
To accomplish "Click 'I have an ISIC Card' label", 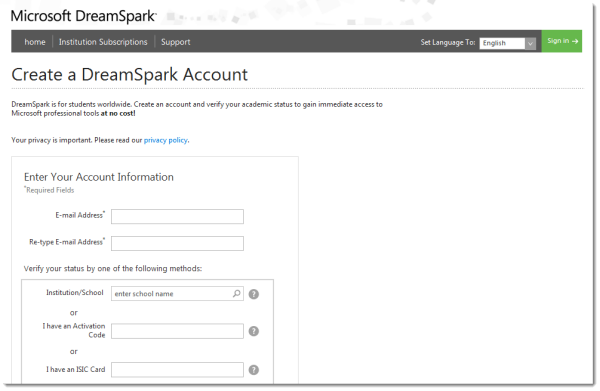I will click(76, 369).
